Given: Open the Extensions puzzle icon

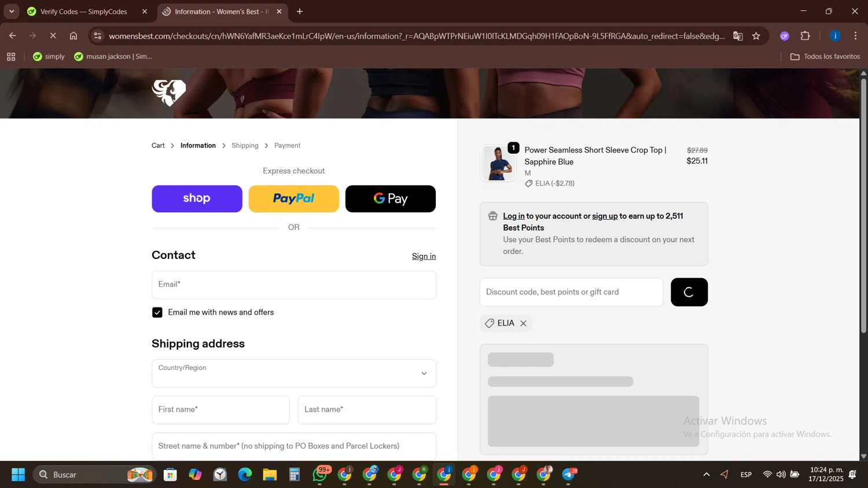Looking at the screenshot, I should [806, 36].
